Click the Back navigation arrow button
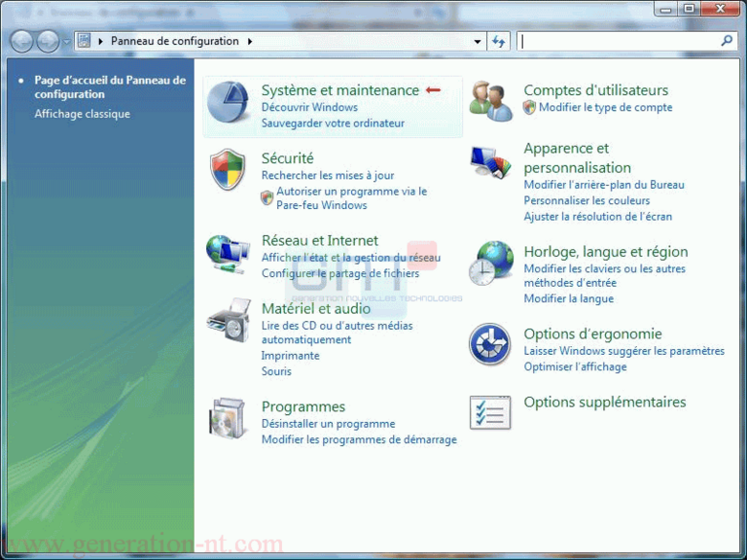Image resolution: width=747 pixels, height=560 pixels. click(x=21, y=42)
